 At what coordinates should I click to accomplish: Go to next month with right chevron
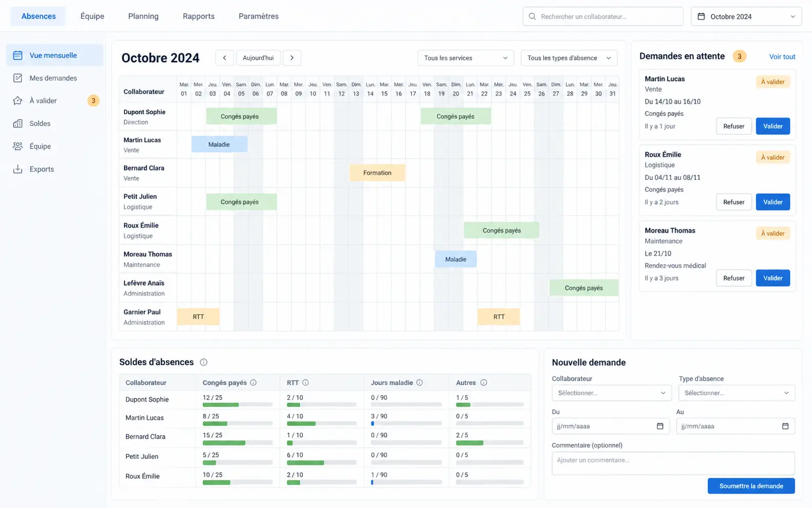(x=292, y=58)
